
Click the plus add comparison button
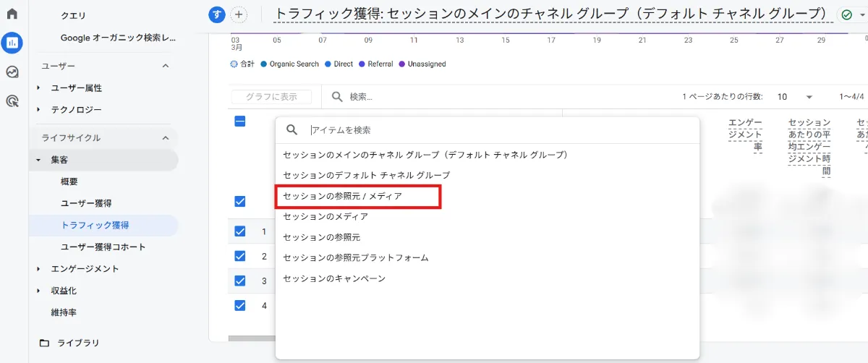point(238,14)
